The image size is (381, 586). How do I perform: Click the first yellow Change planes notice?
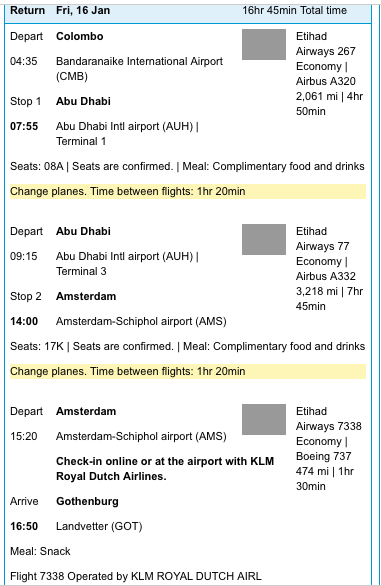click(188, 191)
